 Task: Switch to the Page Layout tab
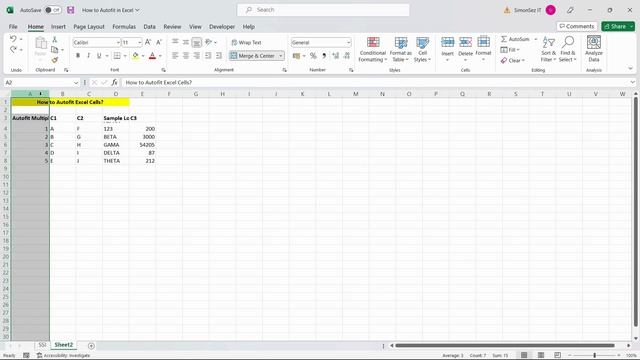(x=89, y=27)
